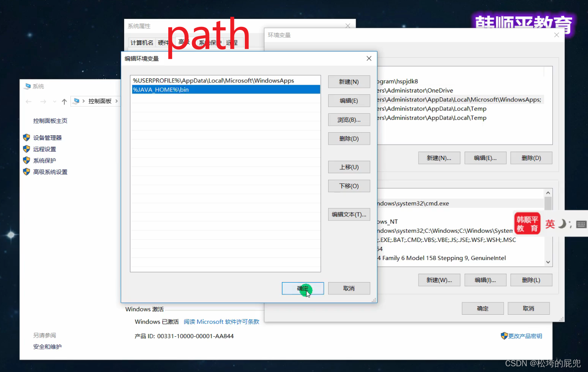
Task: Click the 远程设置 shield icon
Action: click(x=26, y=149)
